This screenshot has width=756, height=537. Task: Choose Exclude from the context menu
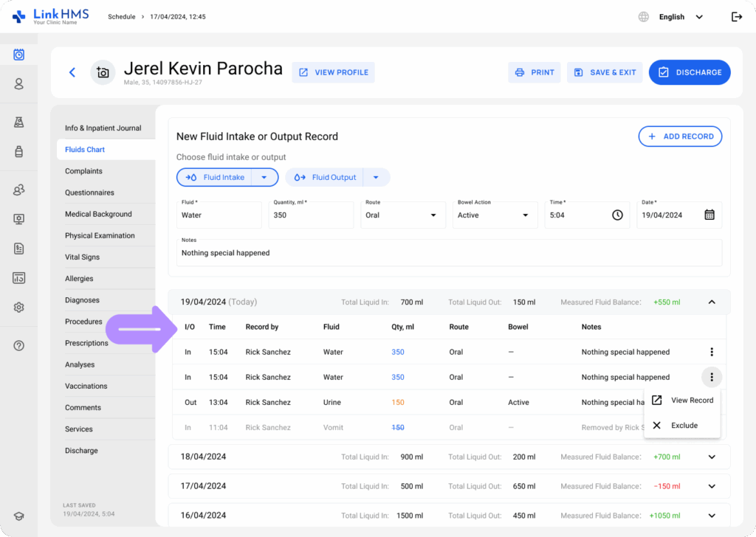(x=684, y=426)
